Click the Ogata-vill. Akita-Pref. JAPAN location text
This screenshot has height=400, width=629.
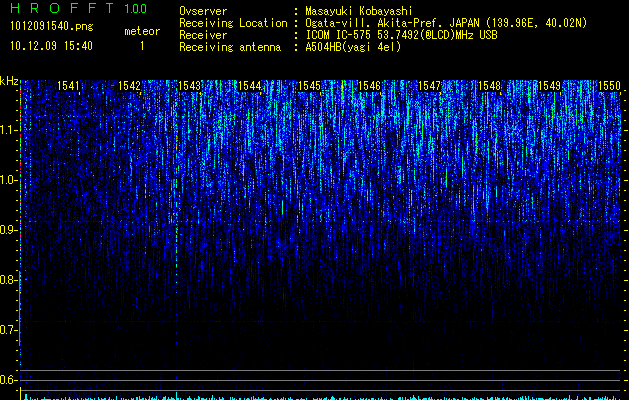pos(446,23)
